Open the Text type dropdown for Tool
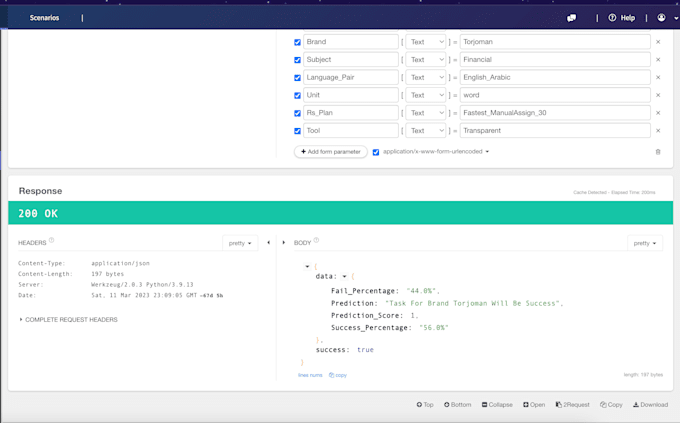 [x=426, y=131]
